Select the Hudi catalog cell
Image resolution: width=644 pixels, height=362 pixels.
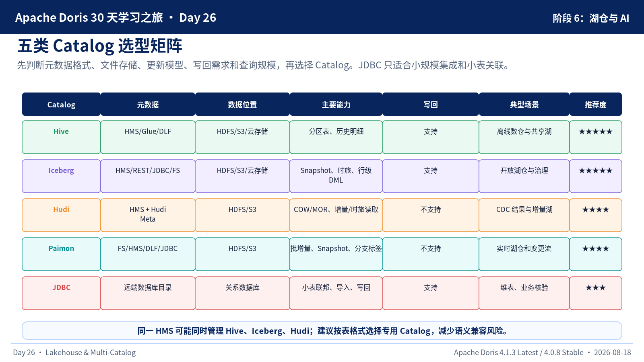tap(61, 215)
